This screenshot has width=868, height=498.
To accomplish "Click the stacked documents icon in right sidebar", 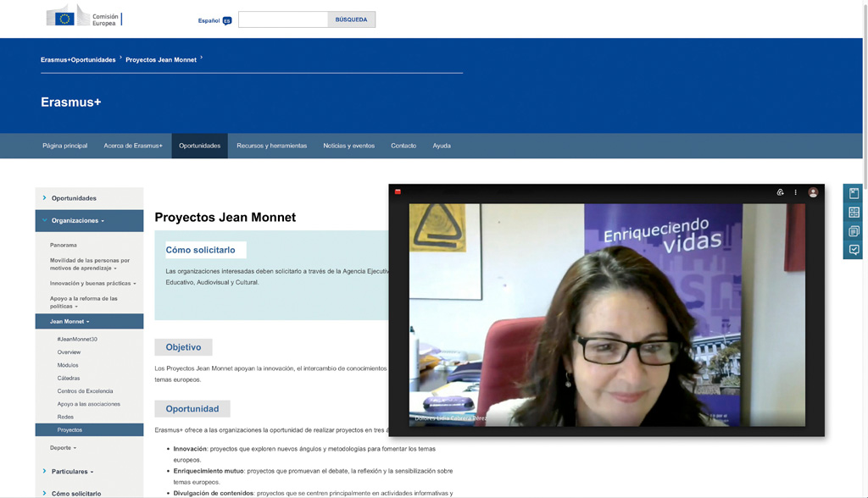I will point(854,231).
